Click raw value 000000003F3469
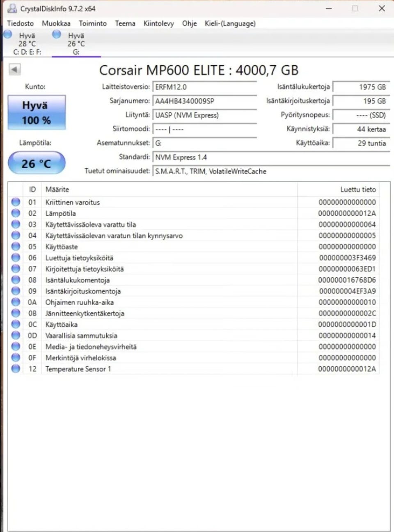Screen dimensions: 394x532 click(347, 258)
